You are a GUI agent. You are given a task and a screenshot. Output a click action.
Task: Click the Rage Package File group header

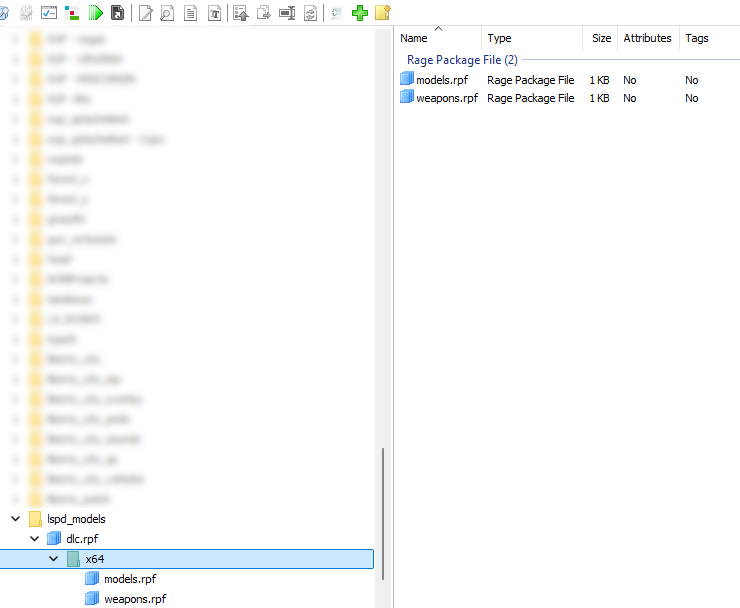(461, 60)
